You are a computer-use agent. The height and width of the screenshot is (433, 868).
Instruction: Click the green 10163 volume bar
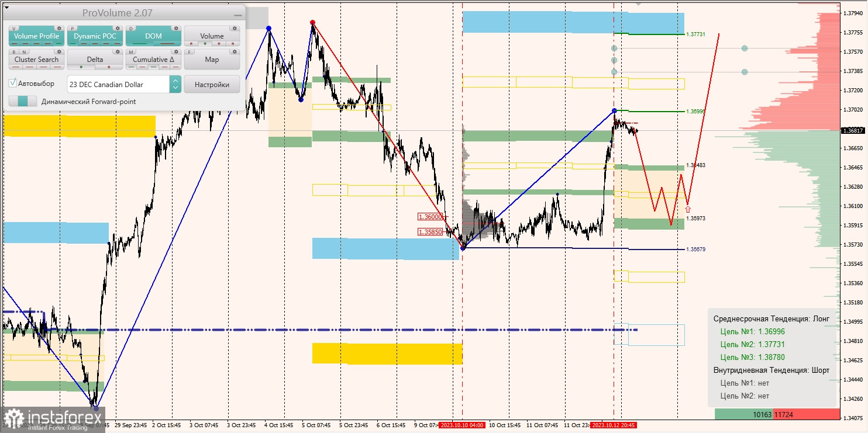(744, 414)
